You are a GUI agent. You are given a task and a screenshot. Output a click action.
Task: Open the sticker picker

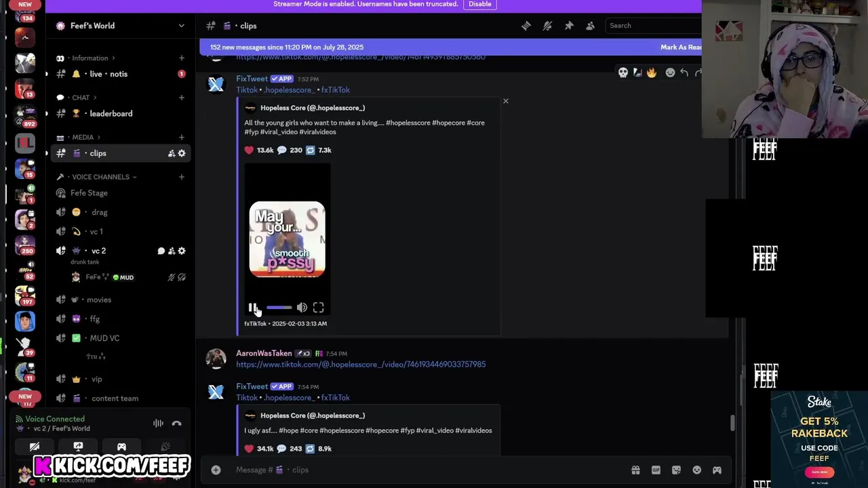click(x=676, y=470)
